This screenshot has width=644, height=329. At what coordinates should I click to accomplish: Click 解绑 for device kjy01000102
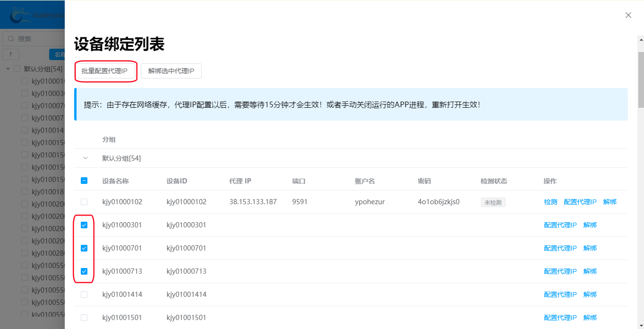click(610, 202)
